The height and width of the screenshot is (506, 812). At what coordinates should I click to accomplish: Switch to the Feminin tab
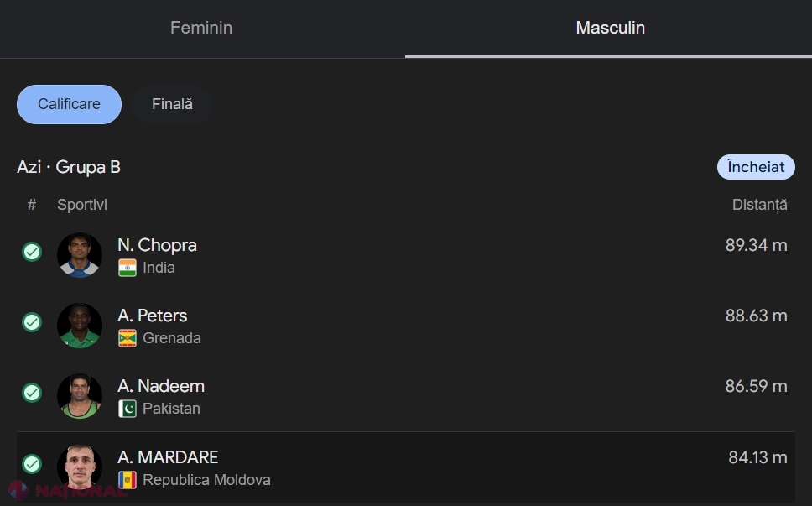[201, 28]
